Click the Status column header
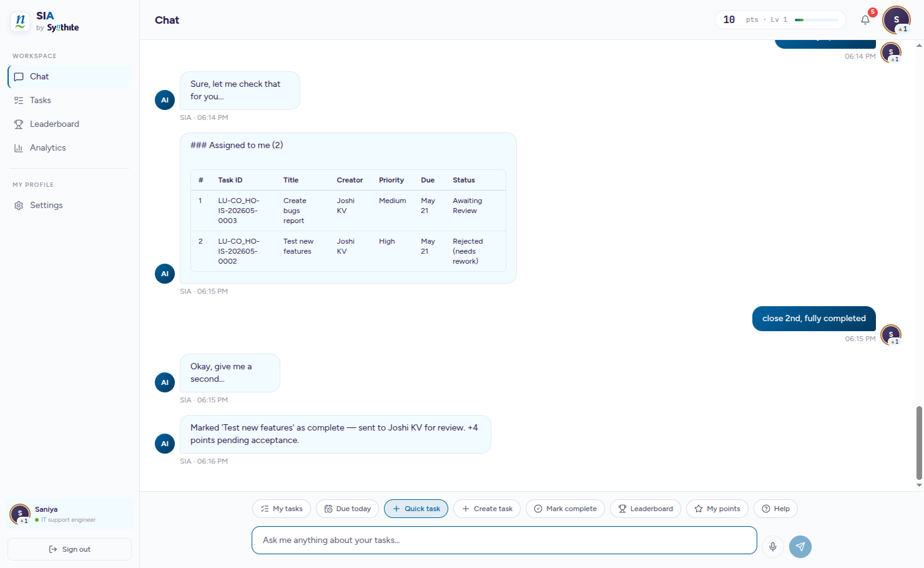The height and width of the screenshot is (568, 924). click(x=464, y=180)
